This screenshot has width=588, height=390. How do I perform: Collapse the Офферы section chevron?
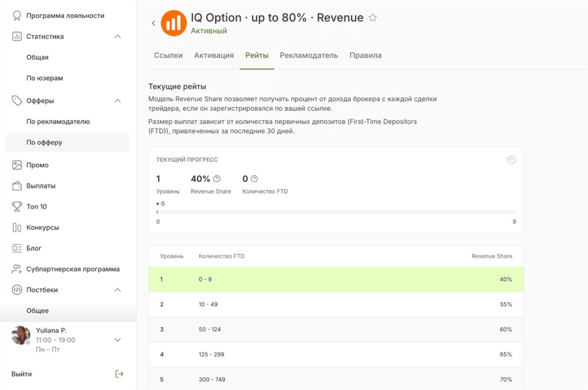click(118, 101)
